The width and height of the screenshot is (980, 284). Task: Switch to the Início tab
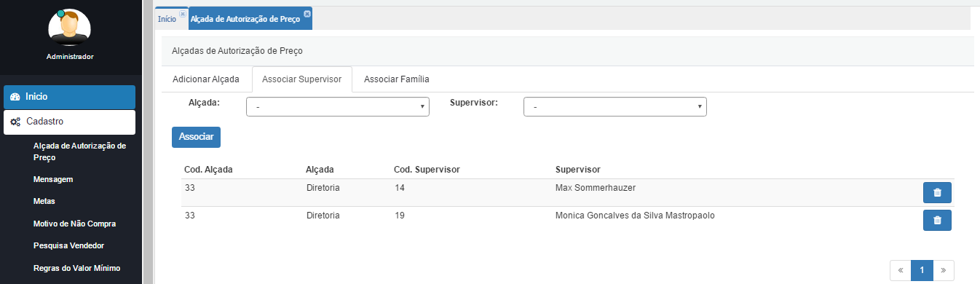point(167,20)
